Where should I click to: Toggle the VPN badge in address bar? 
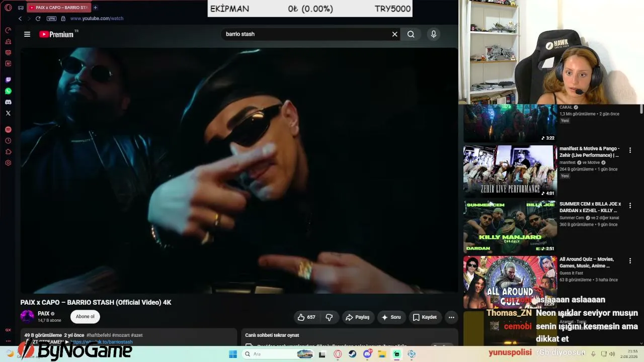(51, 19)
